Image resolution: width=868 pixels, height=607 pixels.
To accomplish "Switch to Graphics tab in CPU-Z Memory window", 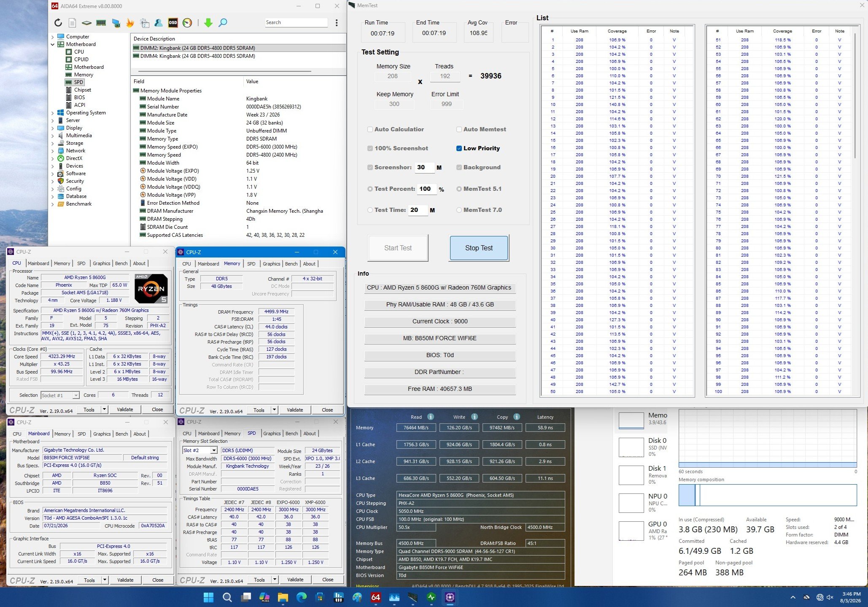I will point(271,264).
